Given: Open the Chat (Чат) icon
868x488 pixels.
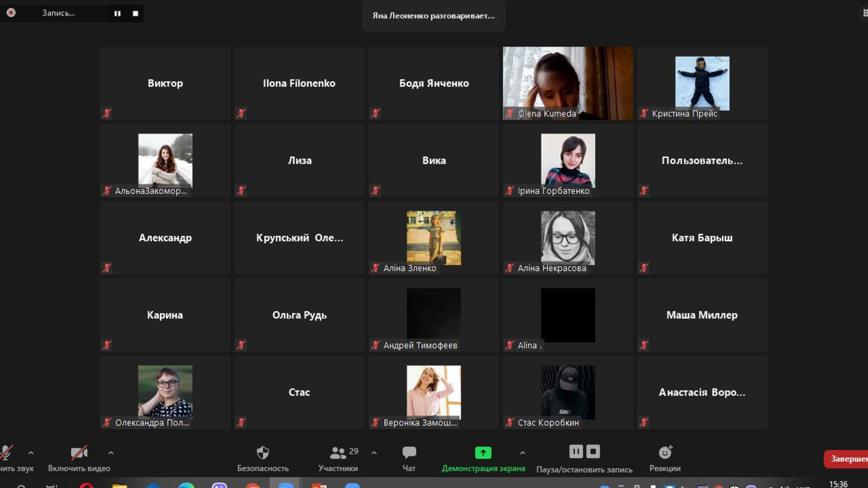Looking at the screenshot, I should point(409,453).
